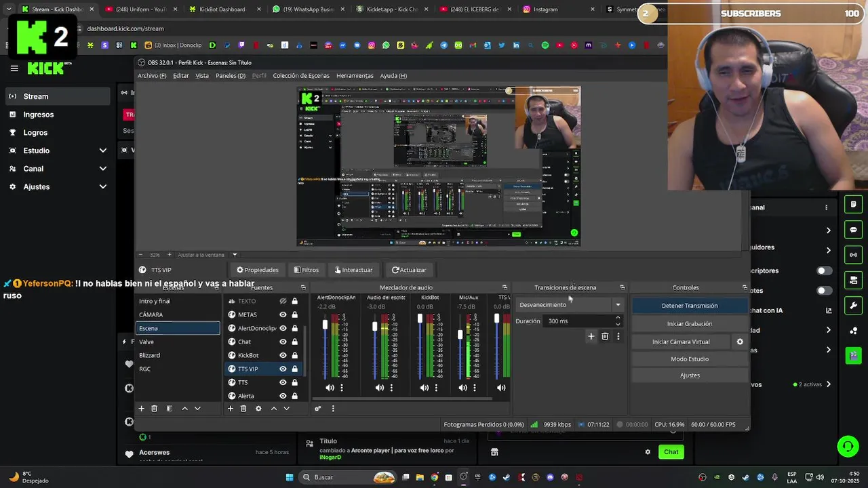868x488 pixels.
Task: Open audio mixer three-dot menu at panel bottom
Action: tap(333, 409)
